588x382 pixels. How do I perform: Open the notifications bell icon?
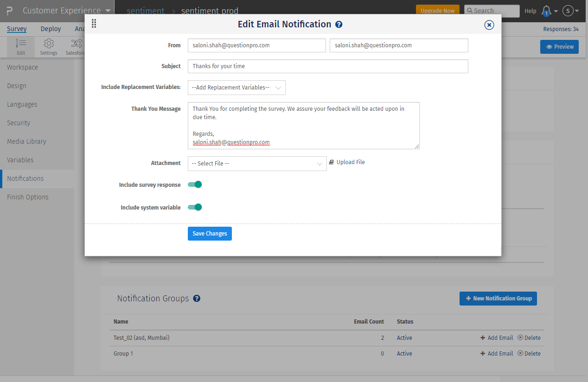(546, 11)
